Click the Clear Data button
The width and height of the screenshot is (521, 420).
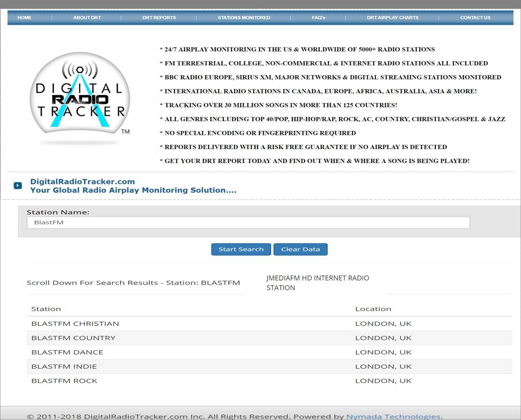point(300,249)
